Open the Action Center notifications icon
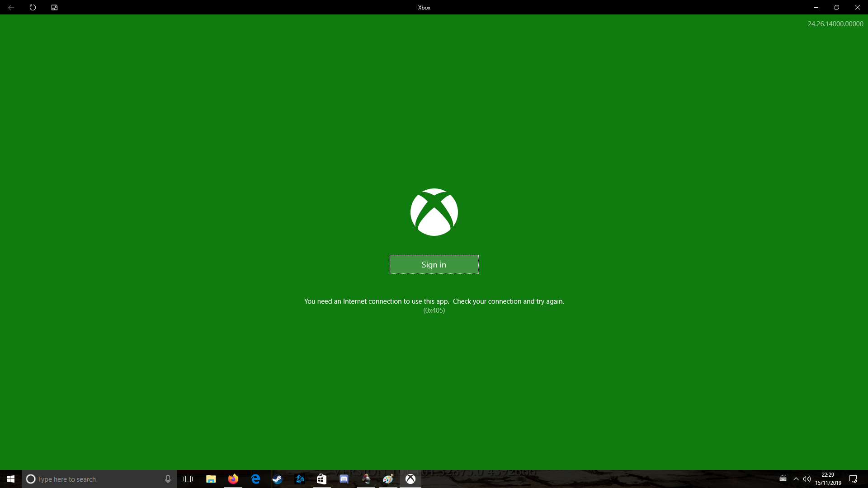The width and height of the screenshot is (868, 488). (853, 479)
